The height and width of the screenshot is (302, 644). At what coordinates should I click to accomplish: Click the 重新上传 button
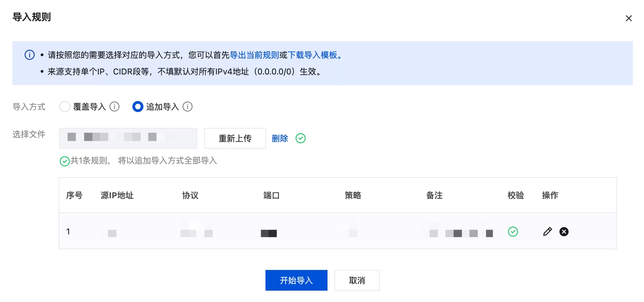pos(235,138)
